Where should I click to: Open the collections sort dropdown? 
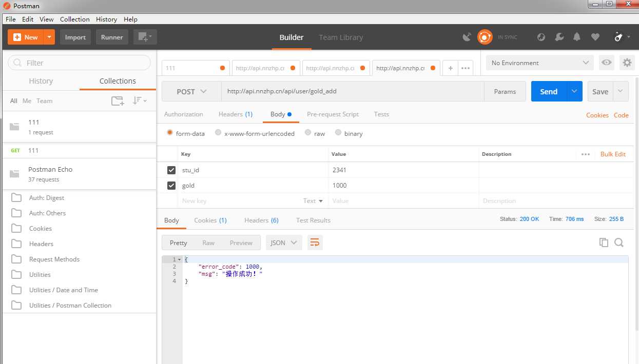tap(140, 101)
